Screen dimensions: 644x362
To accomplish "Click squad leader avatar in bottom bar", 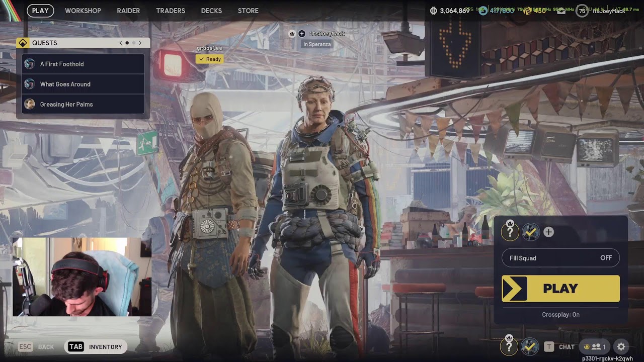I will coord(509,346).
